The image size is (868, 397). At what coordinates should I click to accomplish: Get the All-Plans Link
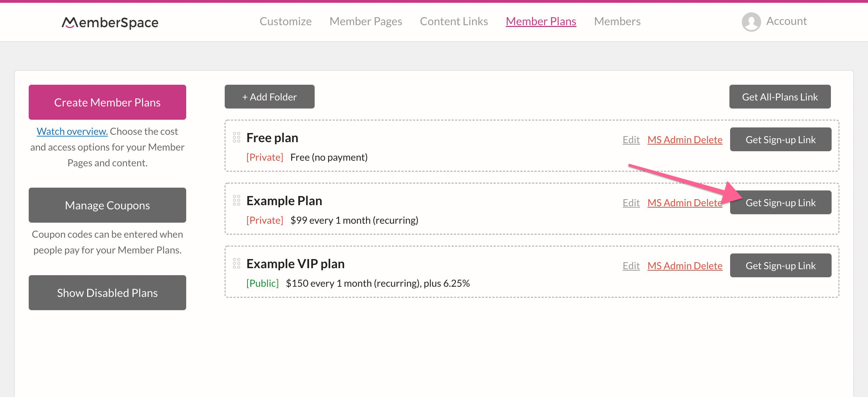(x=780, y=97)
